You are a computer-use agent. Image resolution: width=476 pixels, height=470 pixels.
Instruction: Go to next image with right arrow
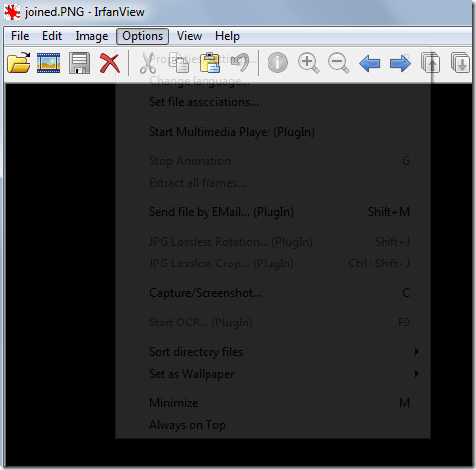(400, 63)
